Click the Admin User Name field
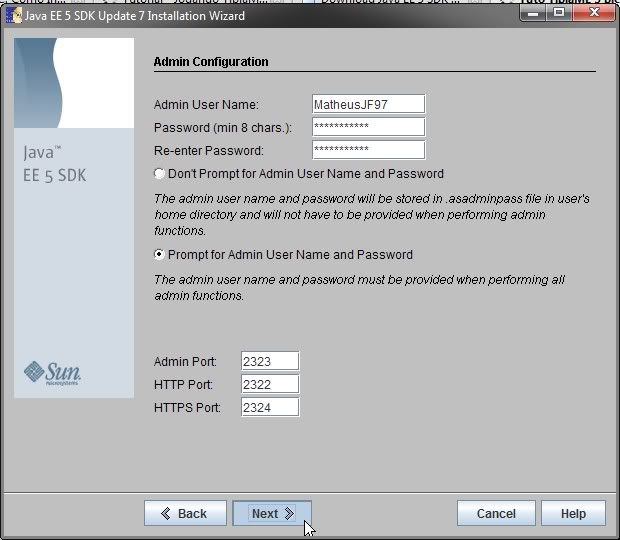The height and width of the screenshot is (540, 620). point(368,105)
